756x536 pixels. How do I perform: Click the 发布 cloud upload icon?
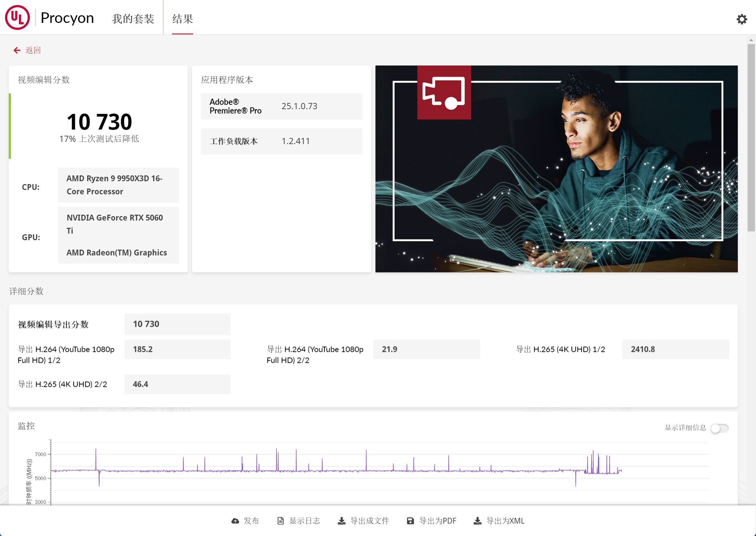[235, 521]
